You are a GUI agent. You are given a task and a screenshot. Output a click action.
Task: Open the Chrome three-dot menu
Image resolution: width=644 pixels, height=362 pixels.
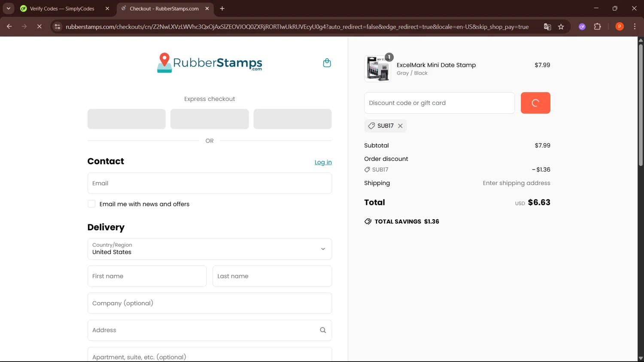tap(635, 27)
